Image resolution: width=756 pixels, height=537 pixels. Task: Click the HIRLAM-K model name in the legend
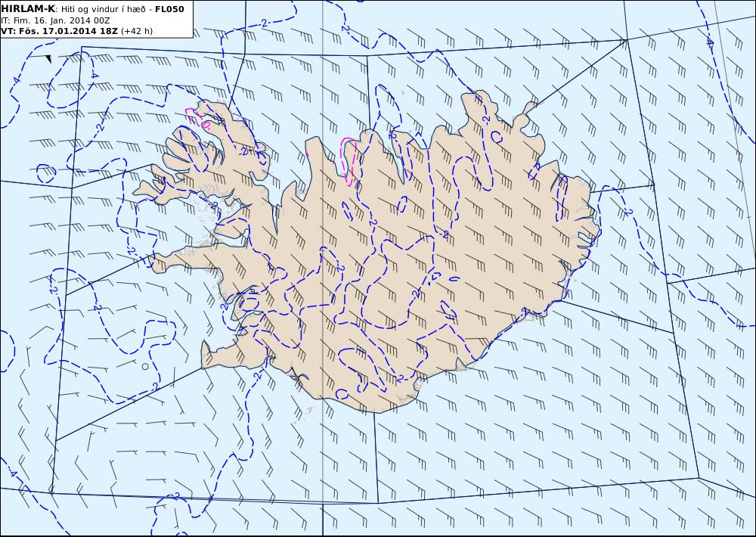(27, 9)
